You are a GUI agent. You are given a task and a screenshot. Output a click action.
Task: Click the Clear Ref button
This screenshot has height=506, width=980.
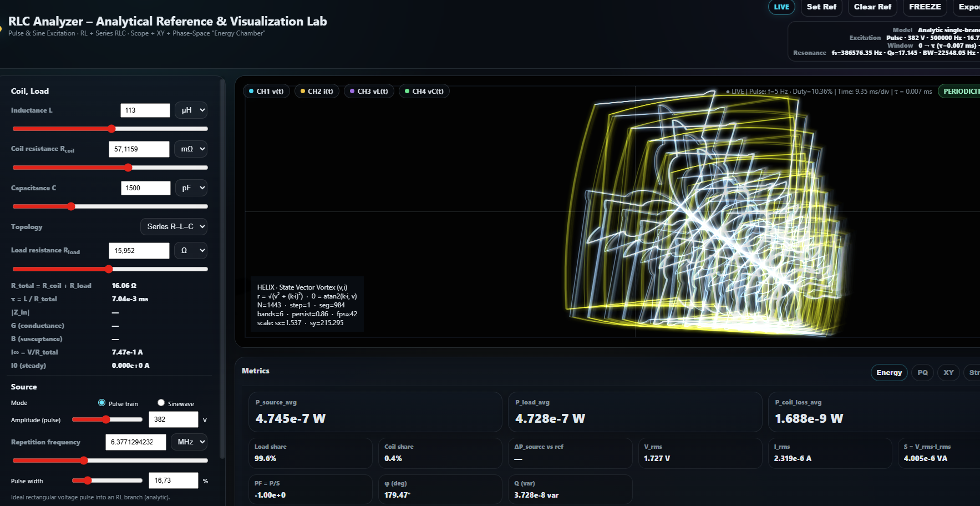[x=872, y=7]
